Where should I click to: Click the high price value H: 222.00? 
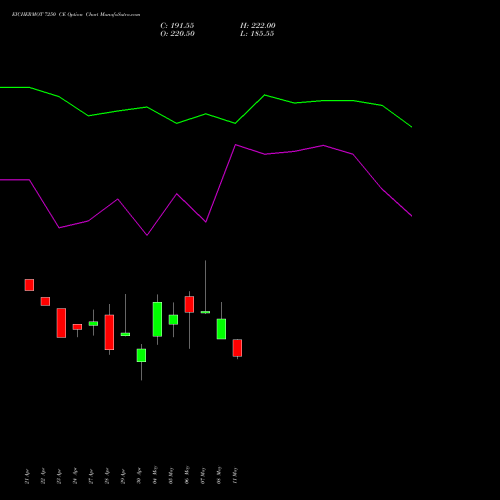pyautogui.click(x=258, y=26)
